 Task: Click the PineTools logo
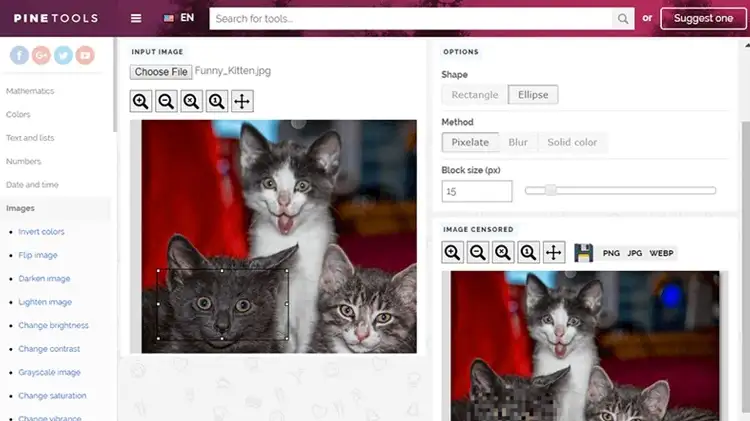[56, 18]
